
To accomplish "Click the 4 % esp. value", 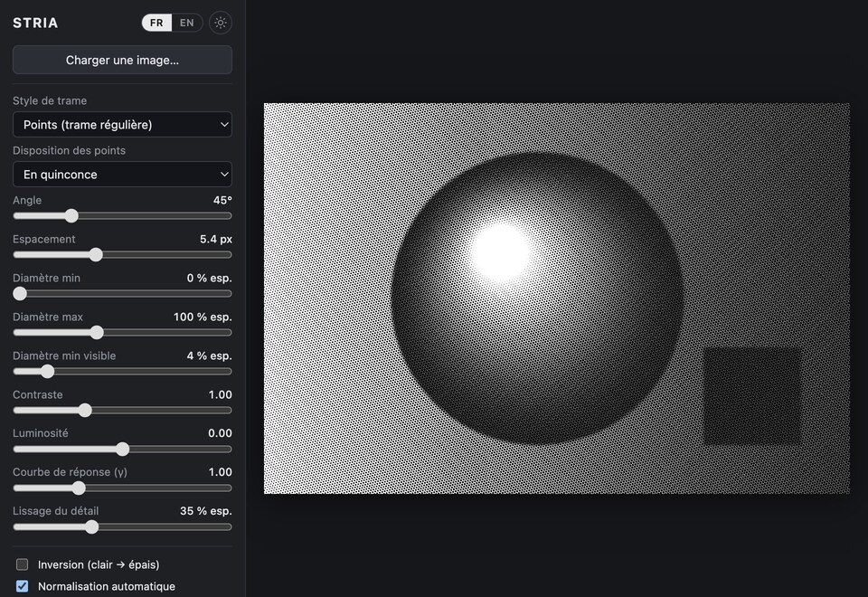I will point(209,355).
